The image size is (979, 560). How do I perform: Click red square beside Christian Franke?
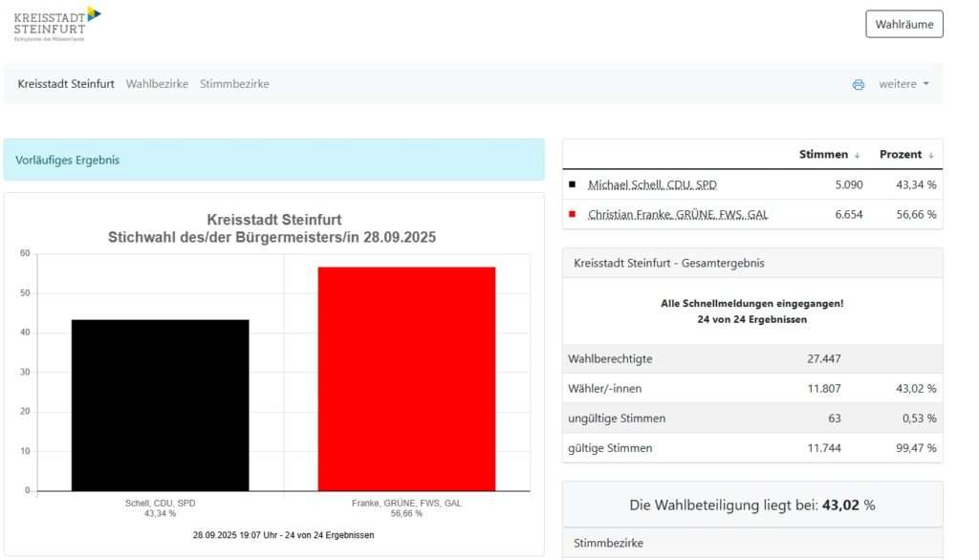click(x=572, y=214)
